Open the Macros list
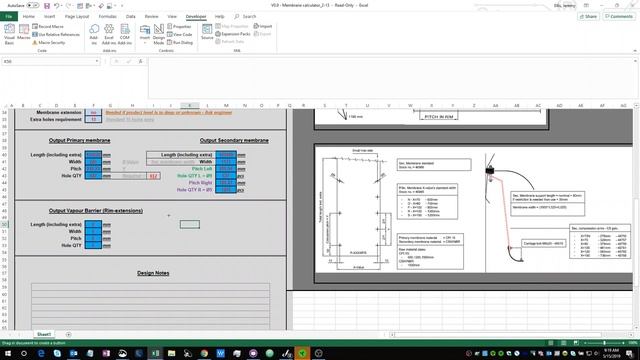The height and width of the screenshot is (360, 640). pyautogui.click(x=24, y=32)
